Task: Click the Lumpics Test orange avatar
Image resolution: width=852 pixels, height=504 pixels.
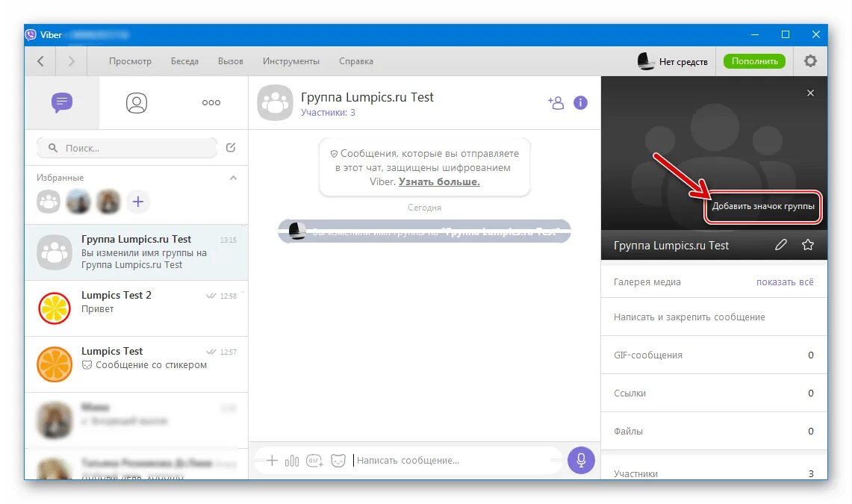Action: click(x=55, y=364)
